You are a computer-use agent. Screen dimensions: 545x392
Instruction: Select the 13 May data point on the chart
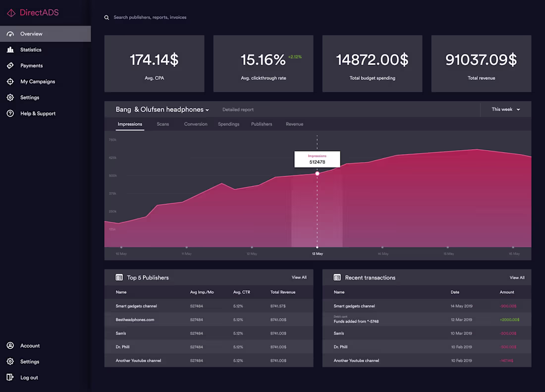pos(317,173)
